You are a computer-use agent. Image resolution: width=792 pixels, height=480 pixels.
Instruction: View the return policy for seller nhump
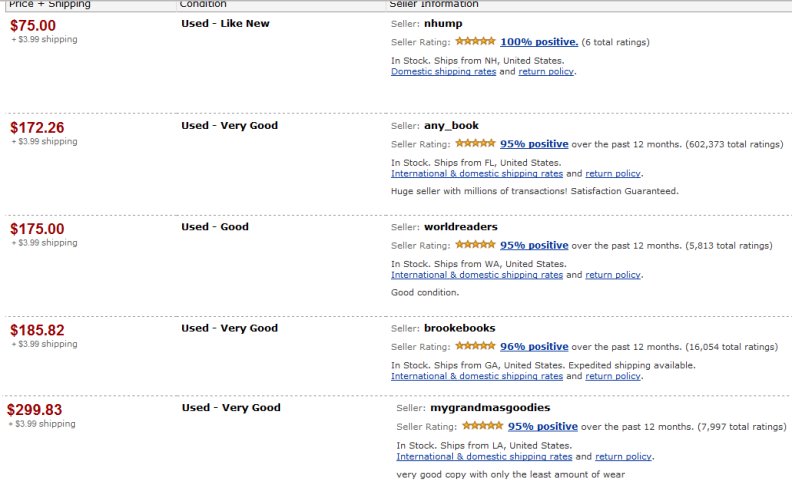pos(546,72)
